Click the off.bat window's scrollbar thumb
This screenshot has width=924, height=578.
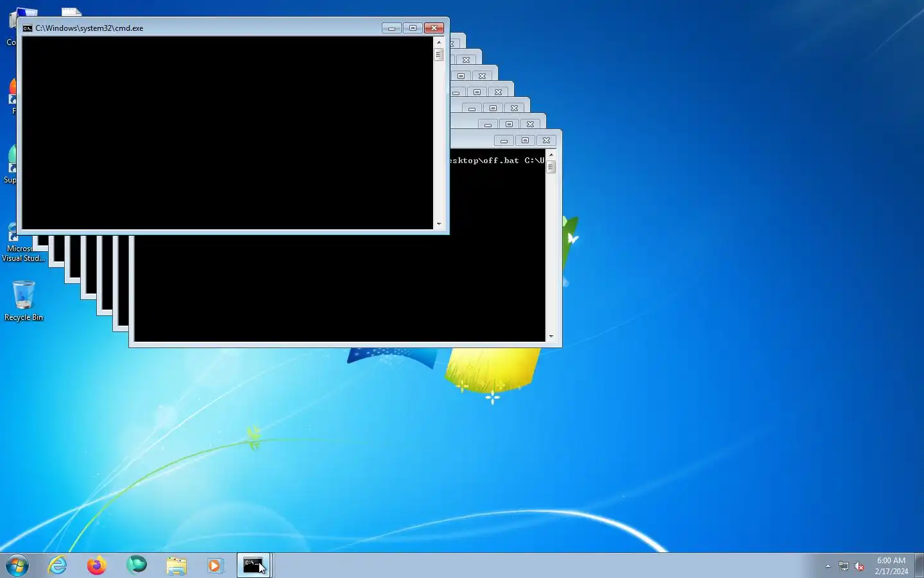tap(551, 167)
